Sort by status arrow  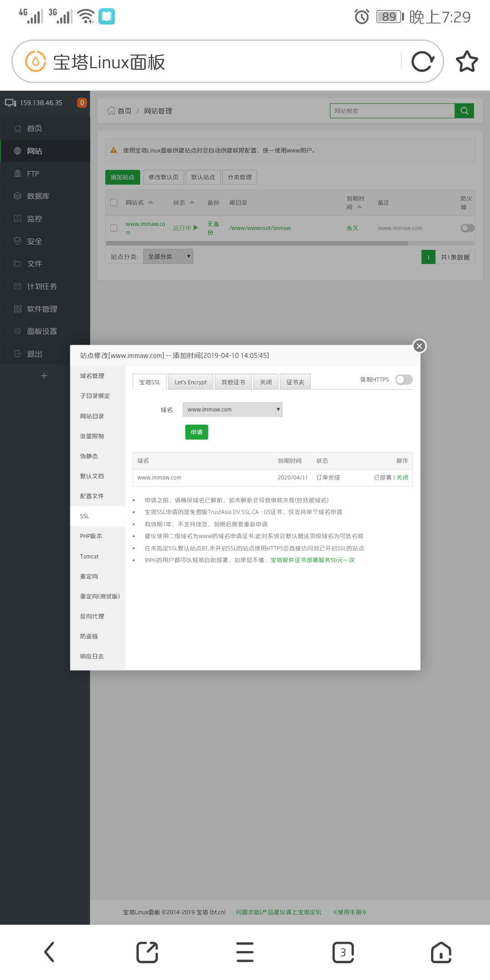pyautogui.click(x=192, y=202)
